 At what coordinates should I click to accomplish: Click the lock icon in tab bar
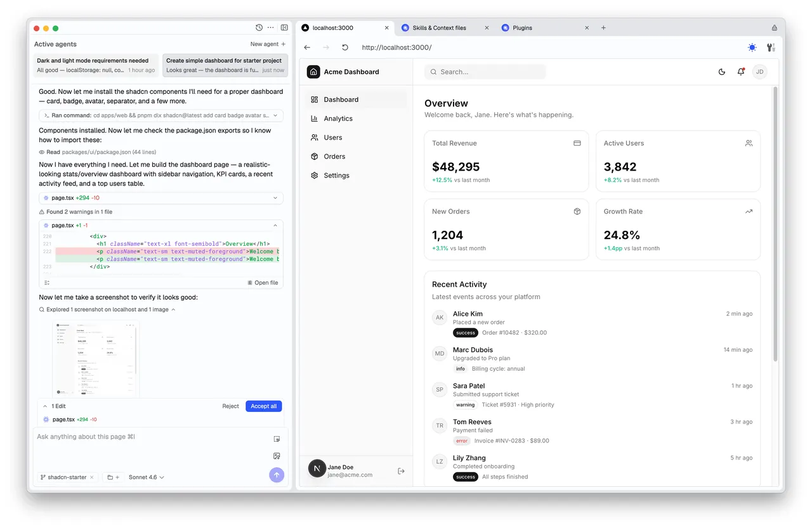(x=775, y=28)
